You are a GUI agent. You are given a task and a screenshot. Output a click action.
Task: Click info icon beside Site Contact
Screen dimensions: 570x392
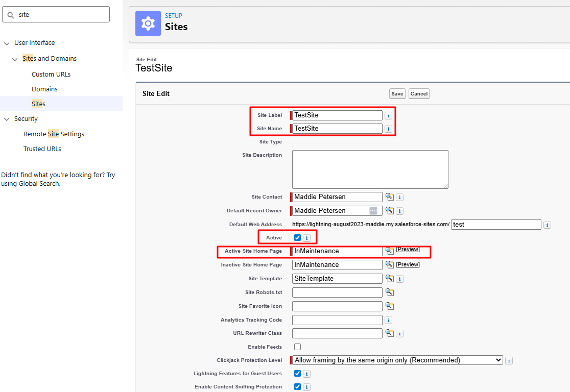pos(399,197)
